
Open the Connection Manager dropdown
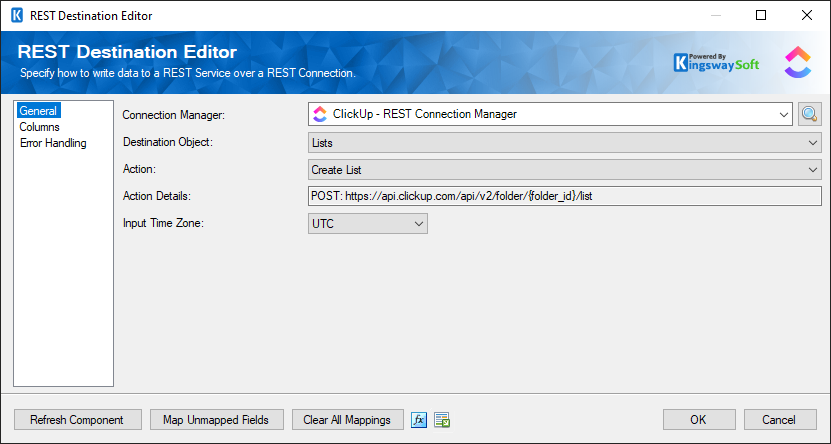[x=550, y=114]
